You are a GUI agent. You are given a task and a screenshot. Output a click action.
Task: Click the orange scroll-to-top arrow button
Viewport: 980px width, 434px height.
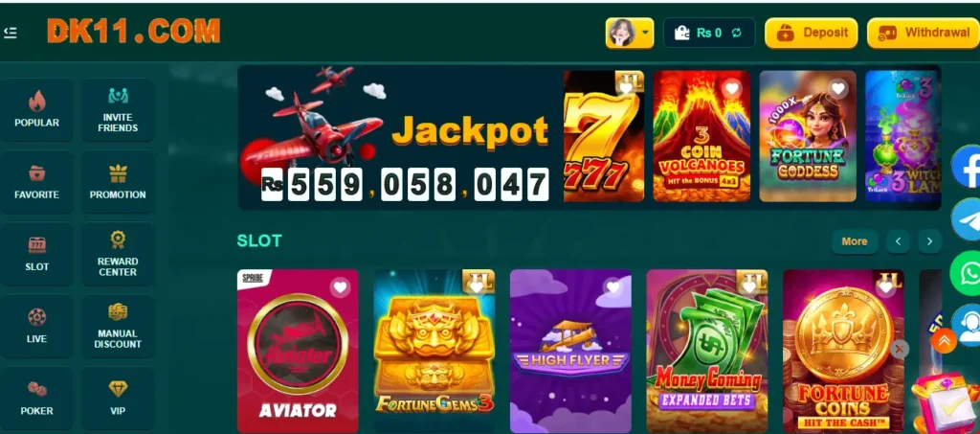pyautogui.click(x=944, y=341)
